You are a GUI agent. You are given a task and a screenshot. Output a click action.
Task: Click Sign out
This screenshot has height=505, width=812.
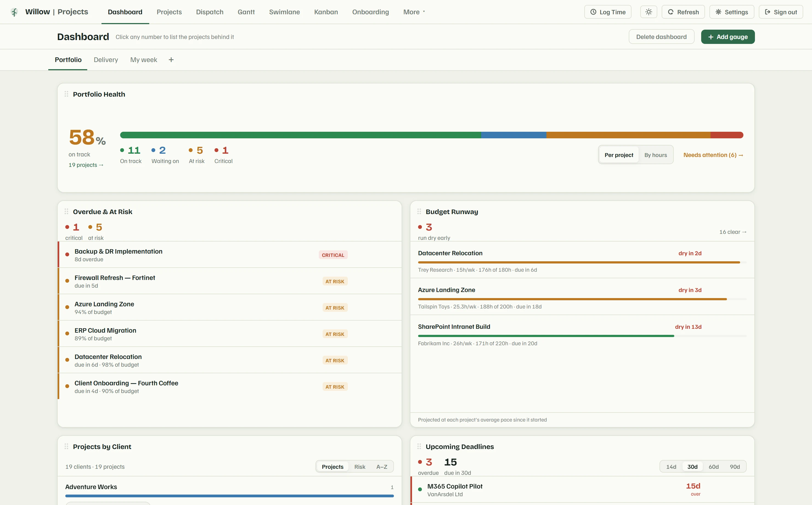pos(781,12)
